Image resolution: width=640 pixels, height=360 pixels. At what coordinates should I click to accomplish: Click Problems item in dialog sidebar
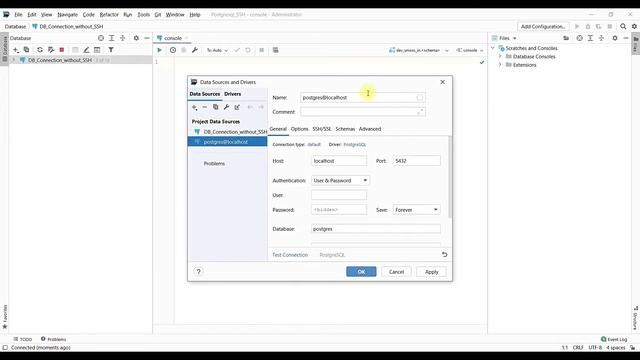[214, 164]
